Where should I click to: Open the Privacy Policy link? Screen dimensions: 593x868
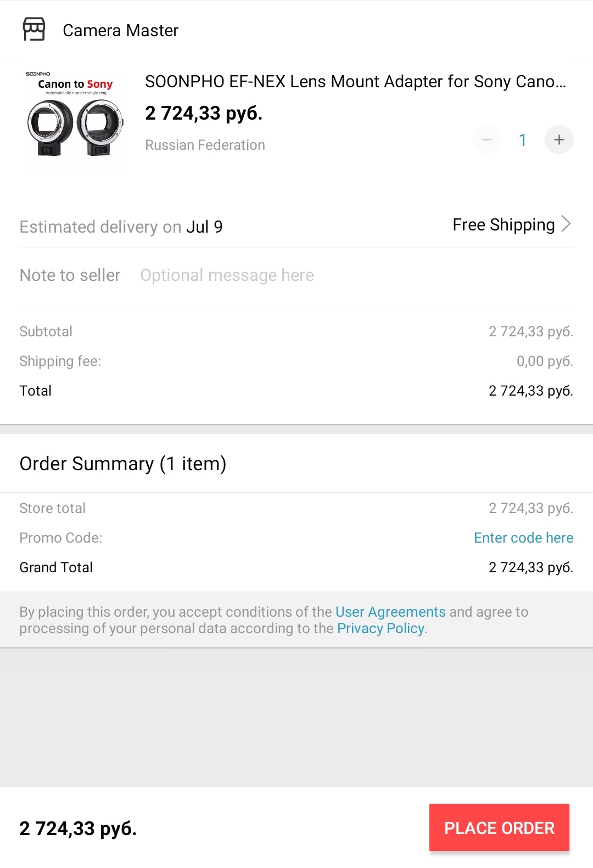(381, 628)
